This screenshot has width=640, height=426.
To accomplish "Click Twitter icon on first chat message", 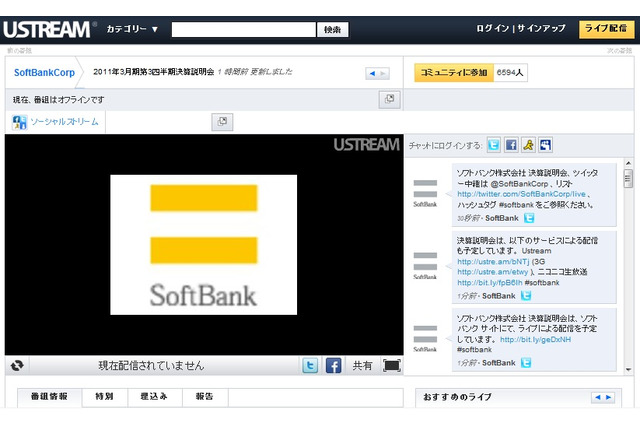I will point(529,218).
